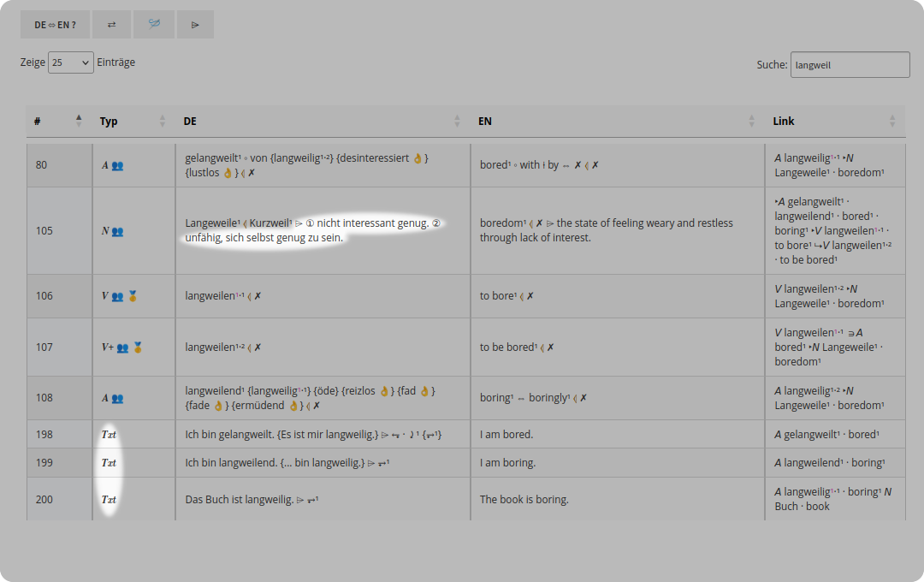
Task: Click the play-arrow toolbar button
Action: tap(195, 25)
